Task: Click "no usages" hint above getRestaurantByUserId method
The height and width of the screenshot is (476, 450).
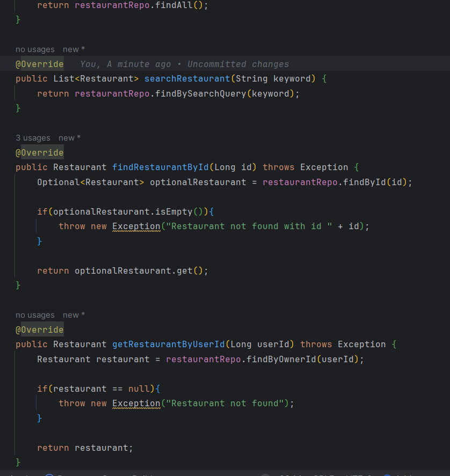Action: 35,315
